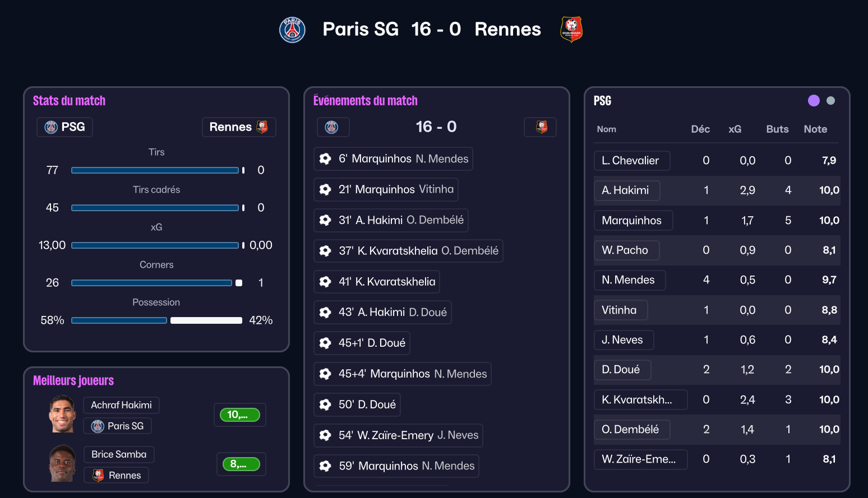This screenshot has width=868, height=498.
Task: Click the goal ball icon at 59'
Action: (325, 466)
